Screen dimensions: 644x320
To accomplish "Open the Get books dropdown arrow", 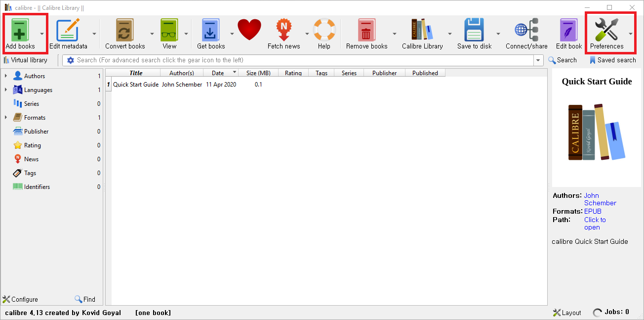I will click(x=232, y=34).
